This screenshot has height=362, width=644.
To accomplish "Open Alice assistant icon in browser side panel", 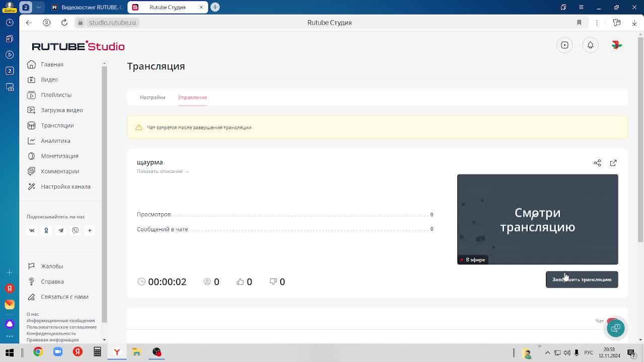I will [10, 324].
